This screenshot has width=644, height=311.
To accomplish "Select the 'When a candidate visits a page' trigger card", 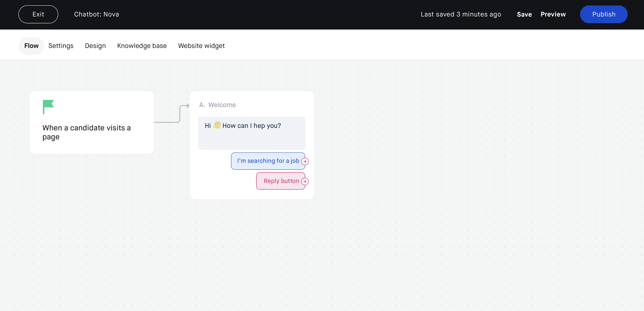I will click(x=92, y=122).
